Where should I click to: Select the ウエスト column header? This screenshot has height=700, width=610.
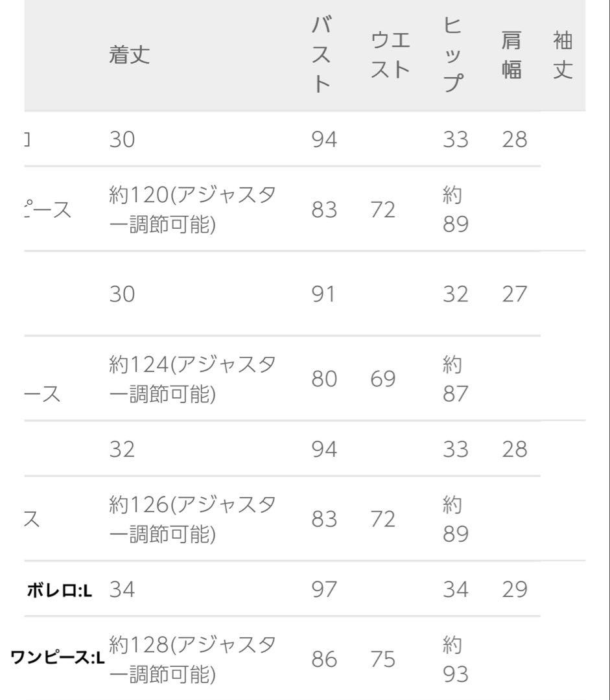point(390,55)
